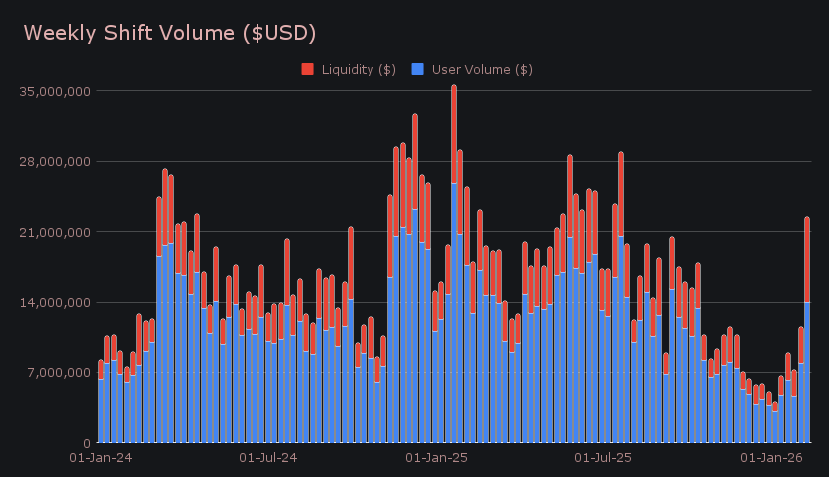This screenshot has width=829, height=477.
Task: Toggle the Liquidity ($) legend label
Action: coord(357,69)
